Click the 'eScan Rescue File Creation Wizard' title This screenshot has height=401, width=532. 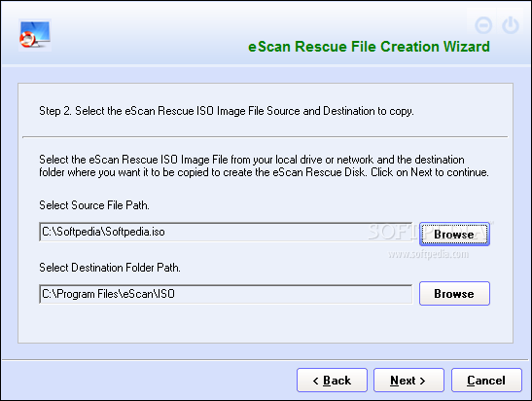coord(369,47)
